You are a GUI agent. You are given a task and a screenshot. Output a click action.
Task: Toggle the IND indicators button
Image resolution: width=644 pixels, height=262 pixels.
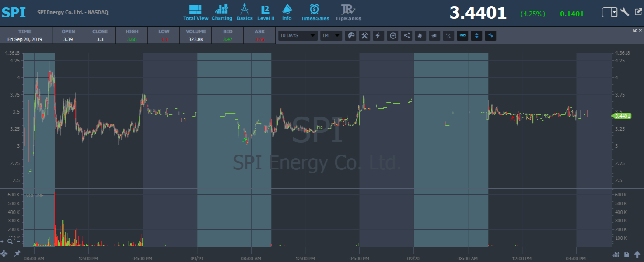(462, 36)
